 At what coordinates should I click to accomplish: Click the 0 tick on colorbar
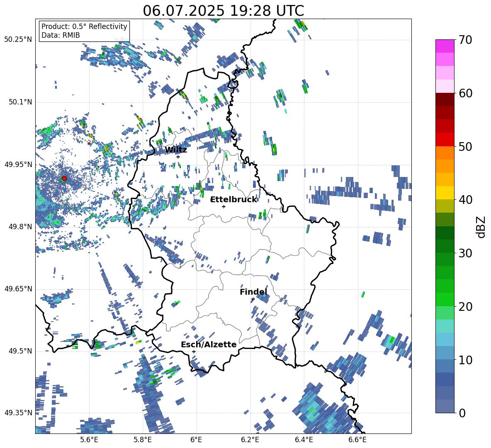(462, 413)
